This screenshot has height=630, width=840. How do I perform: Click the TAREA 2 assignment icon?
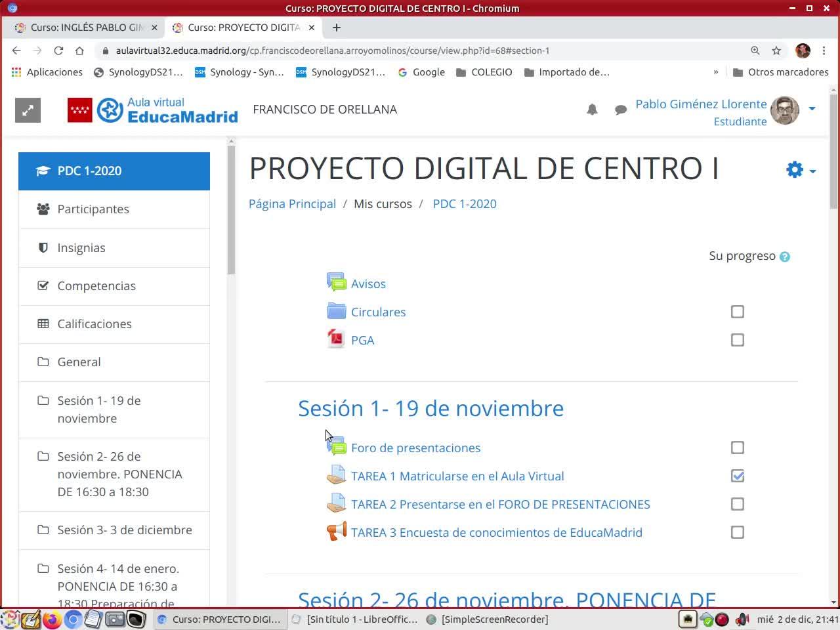337,503
